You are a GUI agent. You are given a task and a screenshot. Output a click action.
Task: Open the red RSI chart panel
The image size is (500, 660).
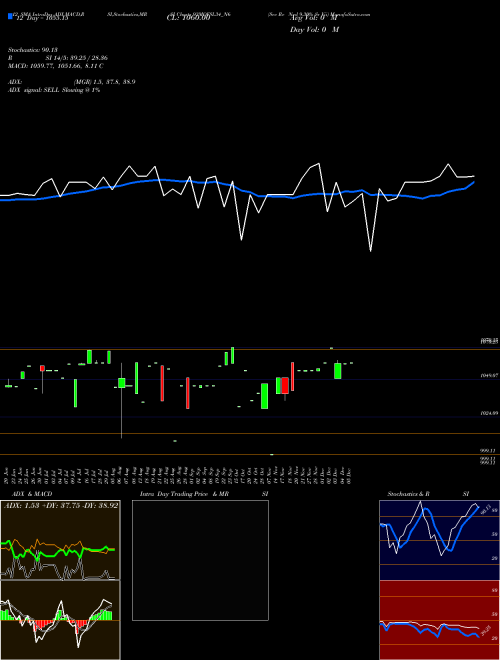pyautogui.click(x=439, y=620)
